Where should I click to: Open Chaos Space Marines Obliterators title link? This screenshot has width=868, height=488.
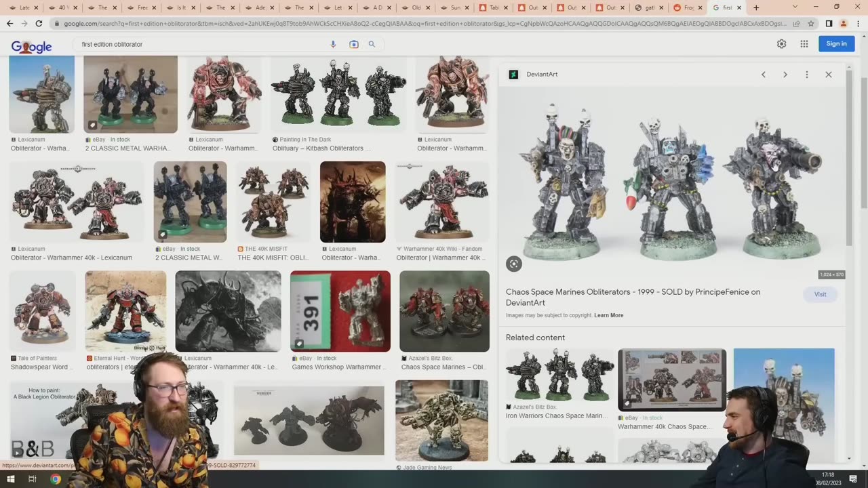(x=633, y=297)
